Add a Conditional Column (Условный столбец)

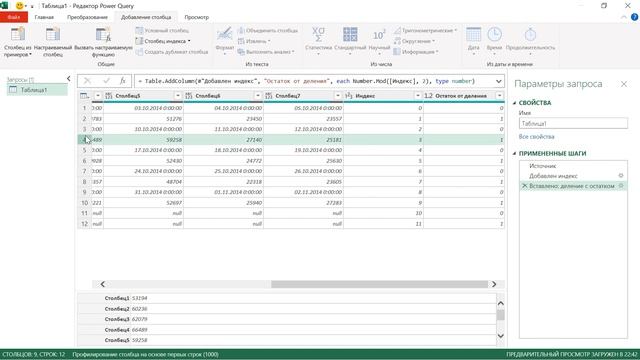point(162,31)
